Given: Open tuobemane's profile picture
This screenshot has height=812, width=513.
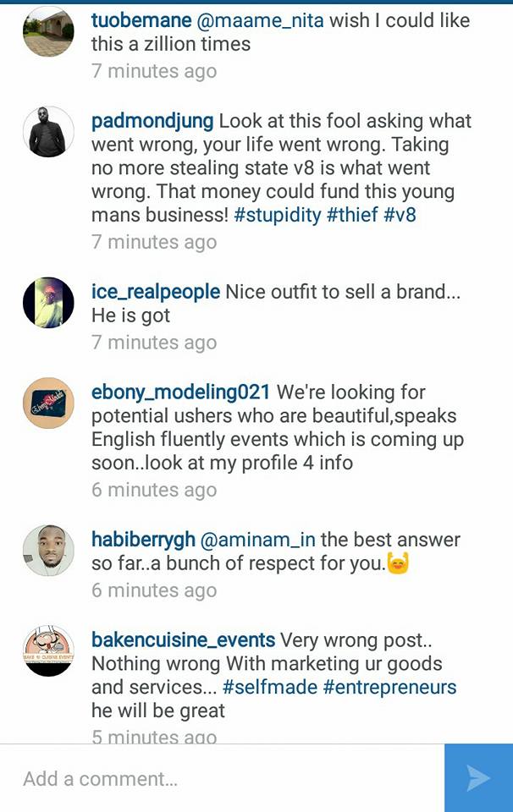Looking at the screenshot, I should coord(49,31).
